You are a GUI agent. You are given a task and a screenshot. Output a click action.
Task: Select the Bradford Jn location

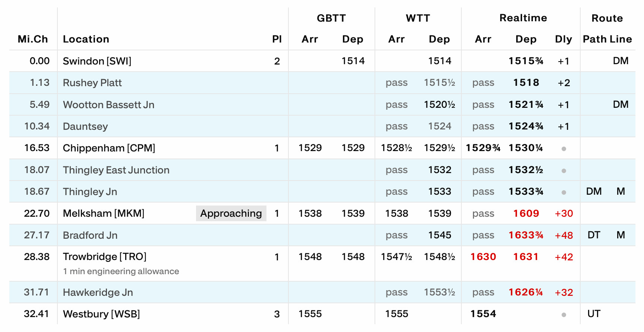pyautogui.click(x=90, y=235)
